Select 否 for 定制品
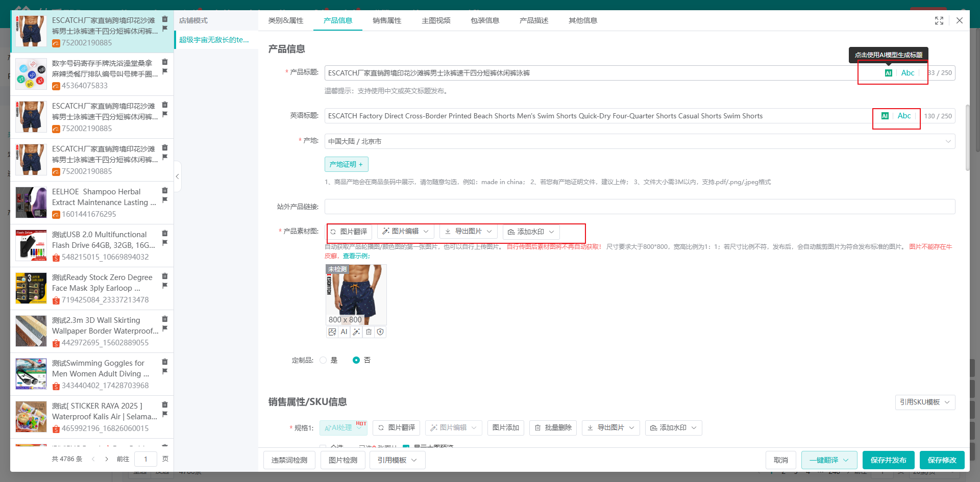Viewport: 980px width, 482px height. tap(356, 360)
